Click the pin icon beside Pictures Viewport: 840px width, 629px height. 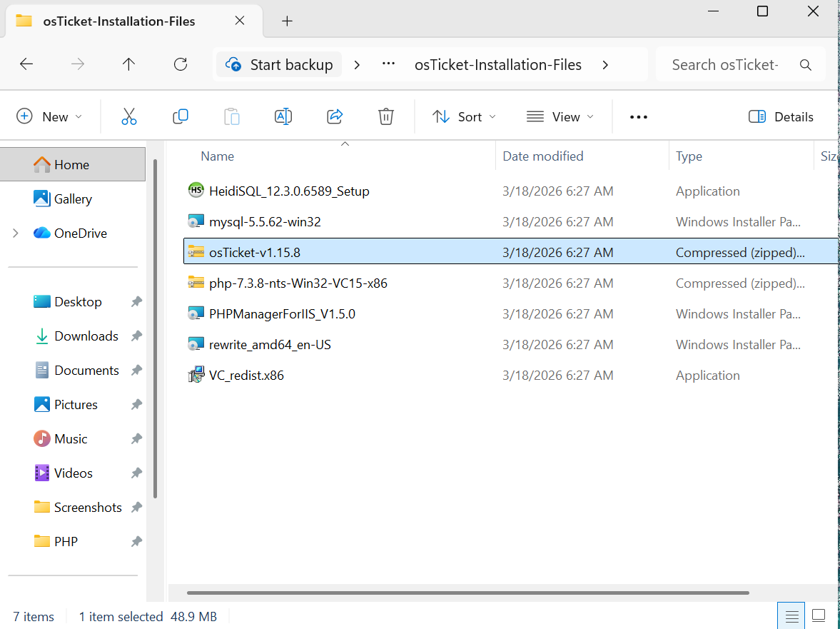(136, 405)
